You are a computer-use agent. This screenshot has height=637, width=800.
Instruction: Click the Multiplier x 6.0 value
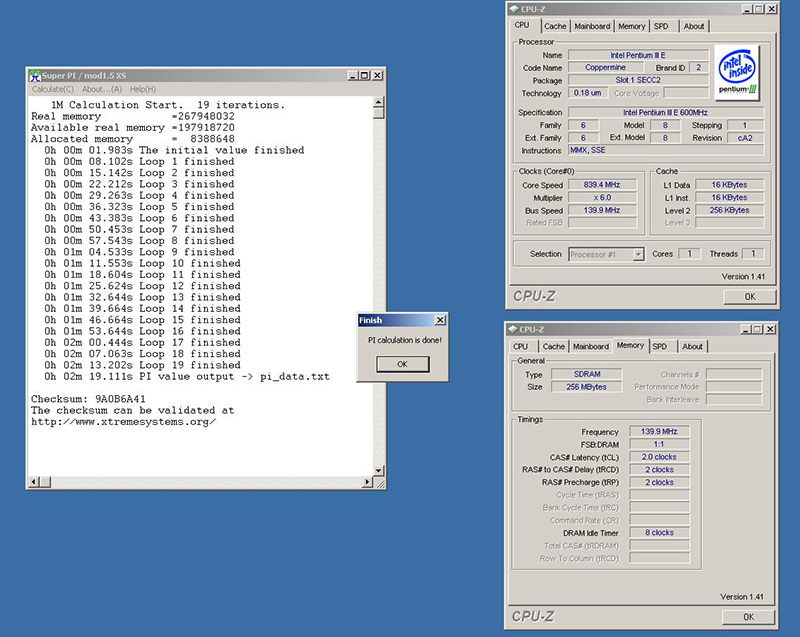602,197
